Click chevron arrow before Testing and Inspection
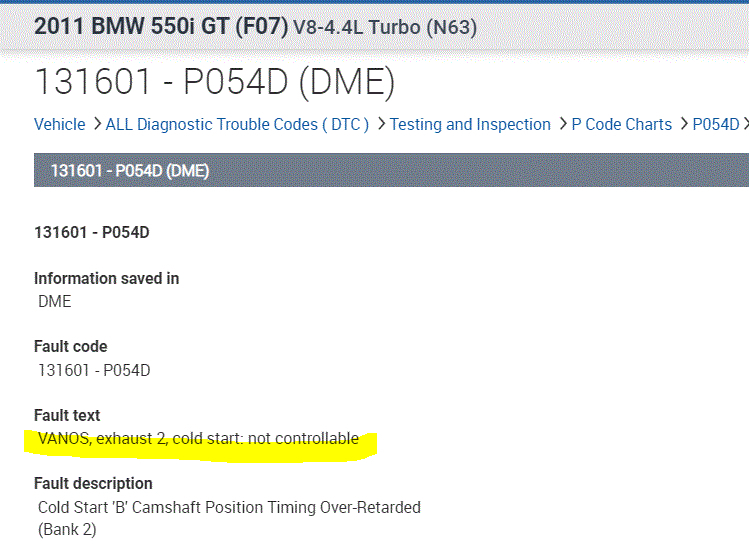This screenshot has height=545, width=749. pos(380,125)
